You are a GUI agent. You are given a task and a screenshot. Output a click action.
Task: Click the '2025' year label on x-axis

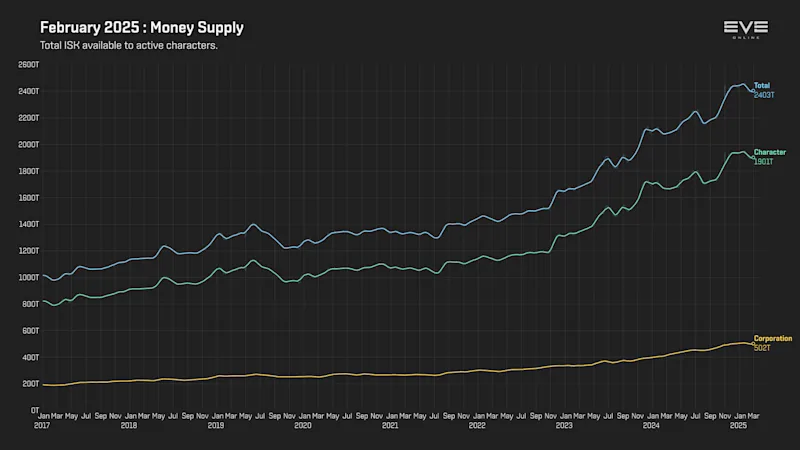point(738,426)
